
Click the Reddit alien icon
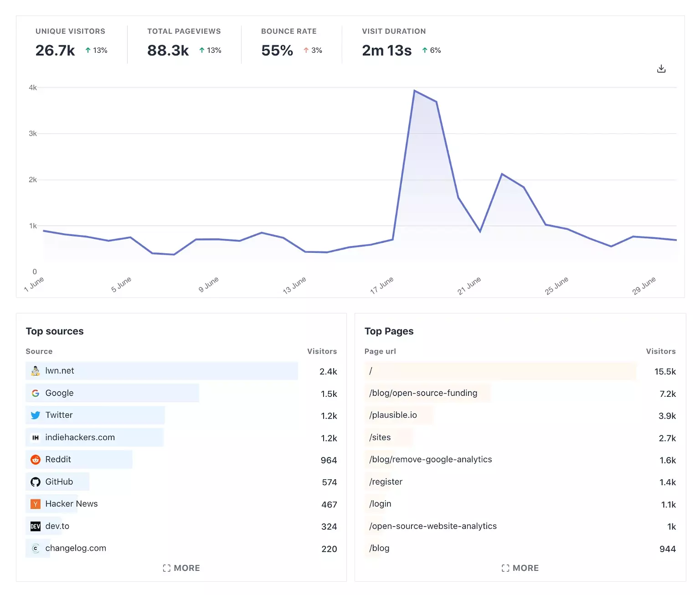pos(36,460)
